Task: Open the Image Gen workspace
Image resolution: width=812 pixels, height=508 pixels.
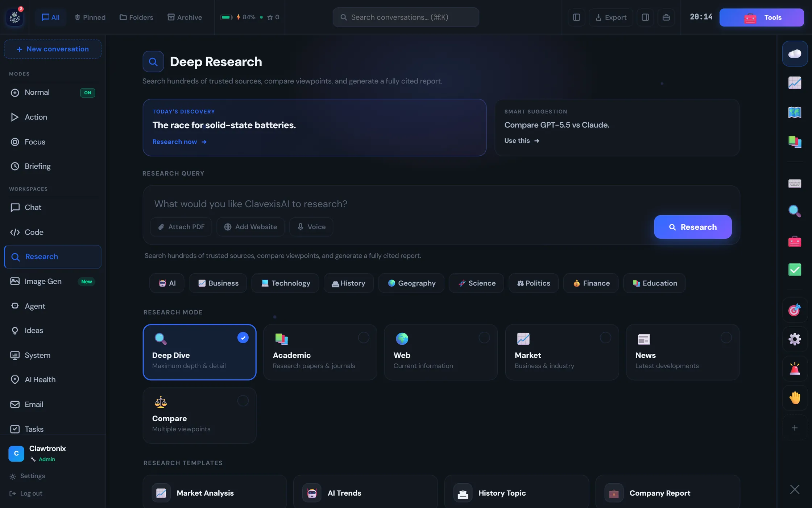Action: [53, 281]
